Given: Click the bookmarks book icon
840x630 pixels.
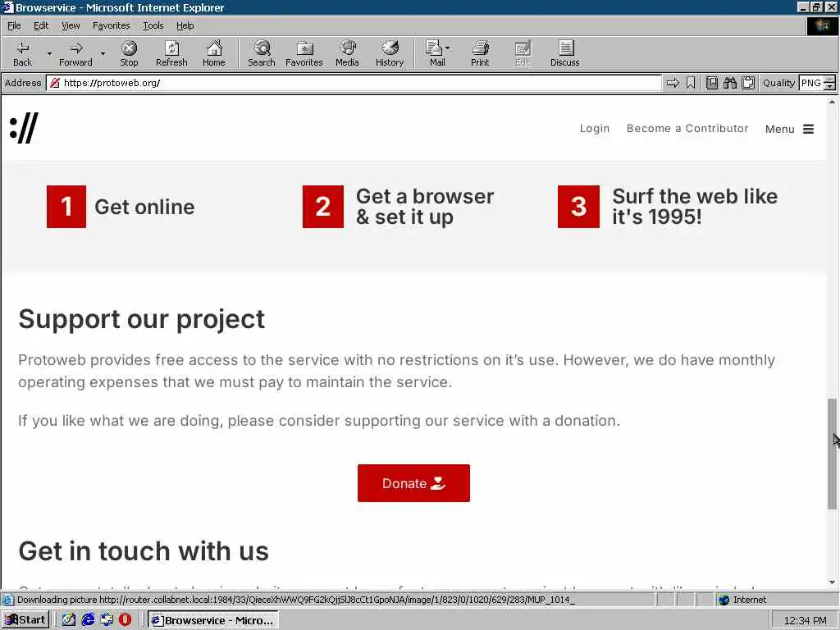Looking at the screenshot, I should tap(712, 83).
